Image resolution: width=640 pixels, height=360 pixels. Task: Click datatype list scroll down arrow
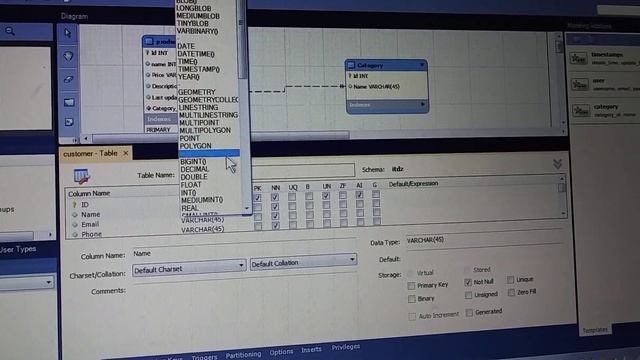[x=246, y=209]
